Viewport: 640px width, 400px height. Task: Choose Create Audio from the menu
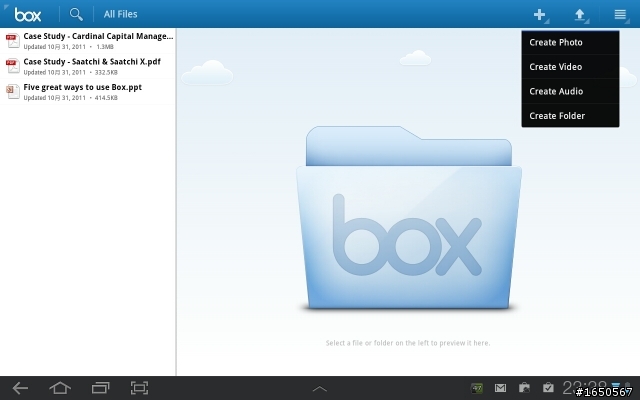coord(570,91)
